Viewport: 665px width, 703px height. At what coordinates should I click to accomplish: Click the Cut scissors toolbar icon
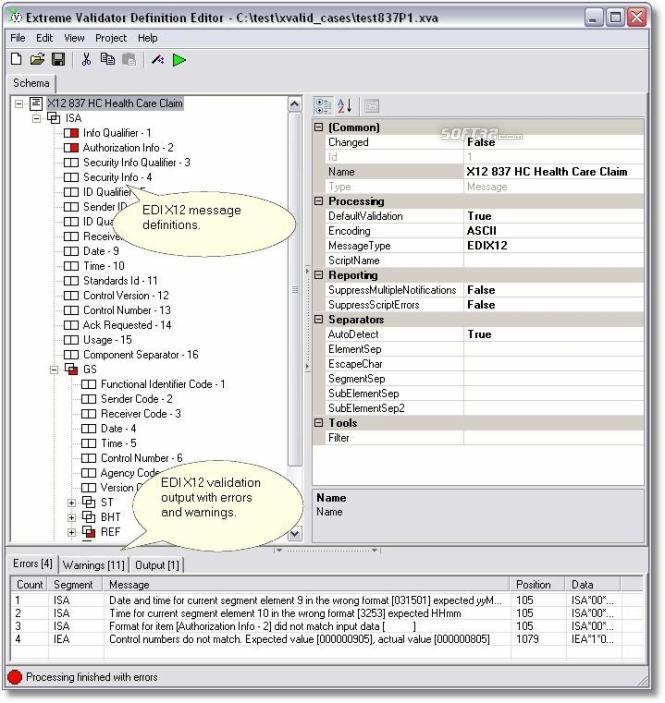click(86, 59)
